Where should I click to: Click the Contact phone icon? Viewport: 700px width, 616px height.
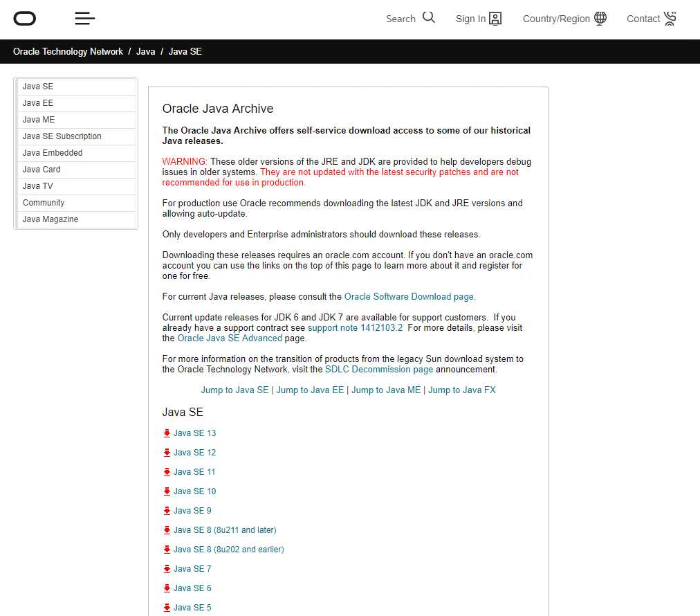(x=670, y=18)
